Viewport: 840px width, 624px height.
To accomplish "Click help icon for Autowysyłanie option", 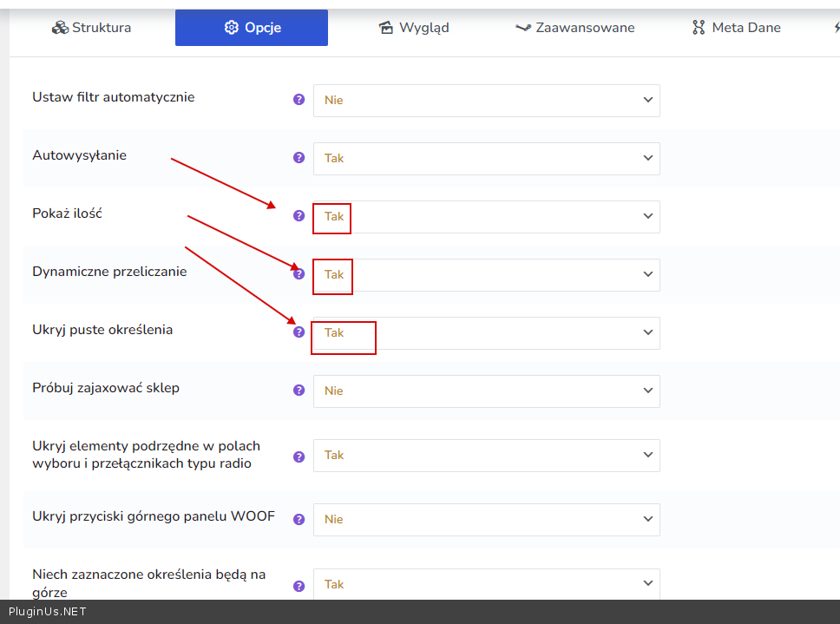I will (299, 158).
